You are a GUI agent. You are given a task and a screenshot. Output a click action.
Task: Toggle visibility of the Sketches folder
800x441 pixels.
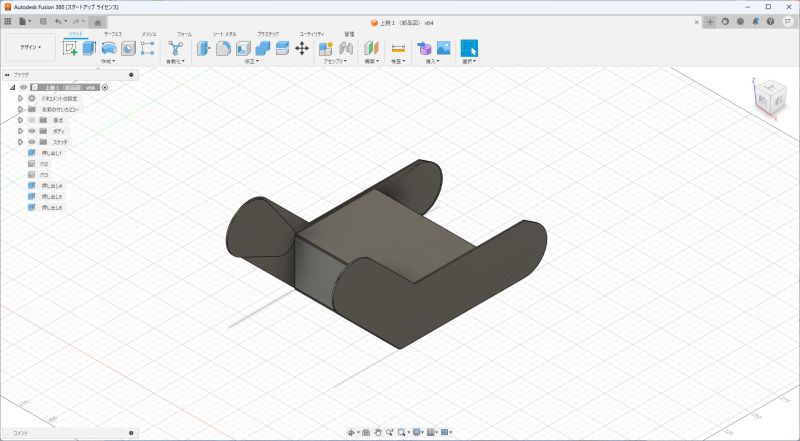click(32, 142)
